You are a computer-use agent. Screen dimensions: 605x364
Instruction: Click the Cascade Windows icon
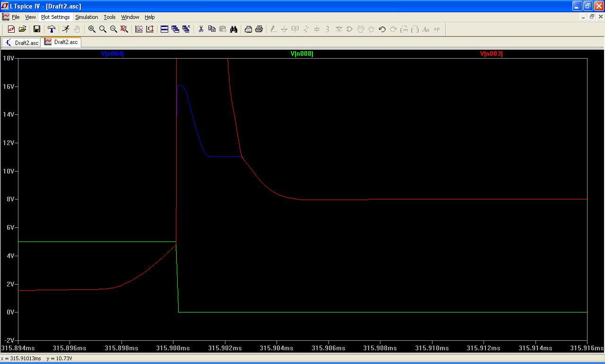[x=175, y=29]
